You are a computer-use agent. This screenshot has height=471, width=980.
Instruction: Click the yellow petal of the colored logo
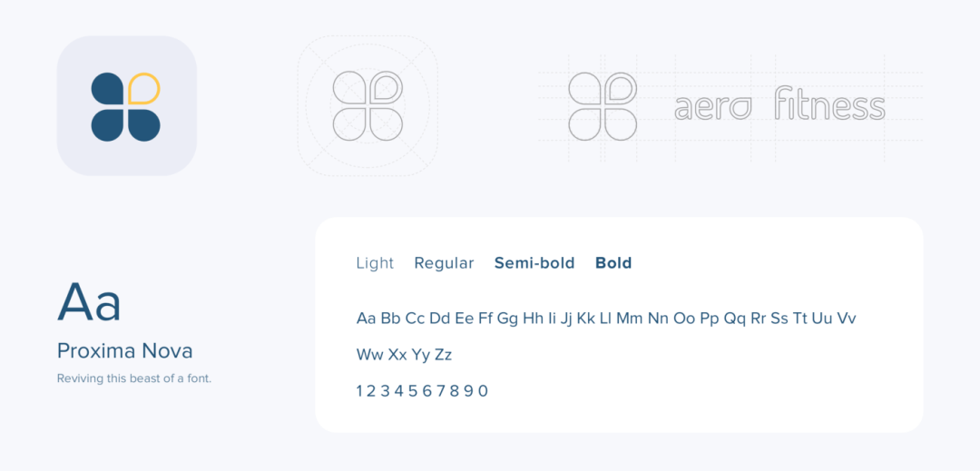coord(144,88)
